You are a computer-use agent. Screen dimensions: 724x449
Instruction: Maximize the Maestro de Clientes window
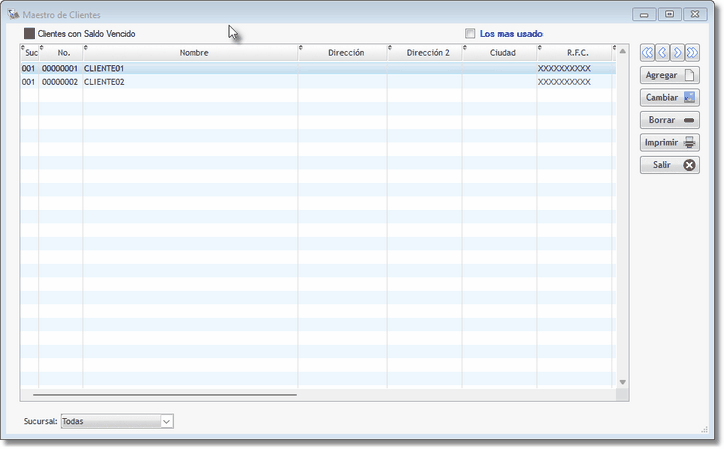[x=669, y=14]
